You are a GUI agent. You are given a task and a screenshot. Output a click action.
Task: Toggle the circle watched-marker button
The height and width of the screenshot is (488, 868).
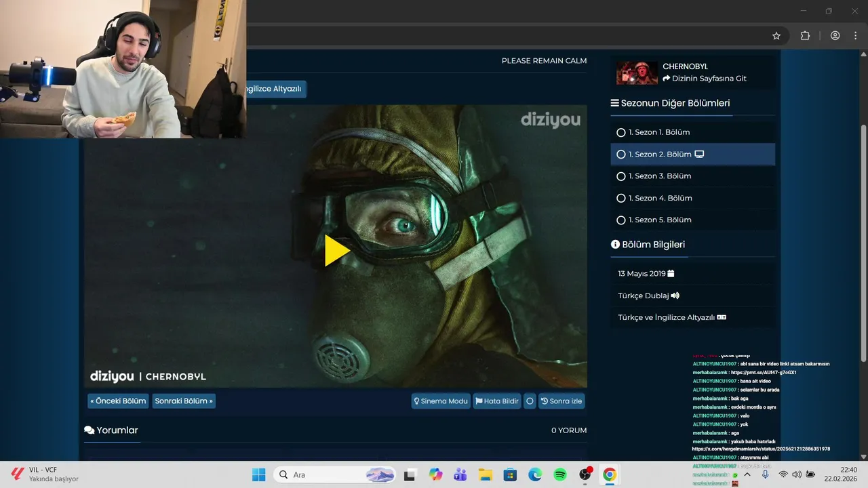tap(530, 401)
